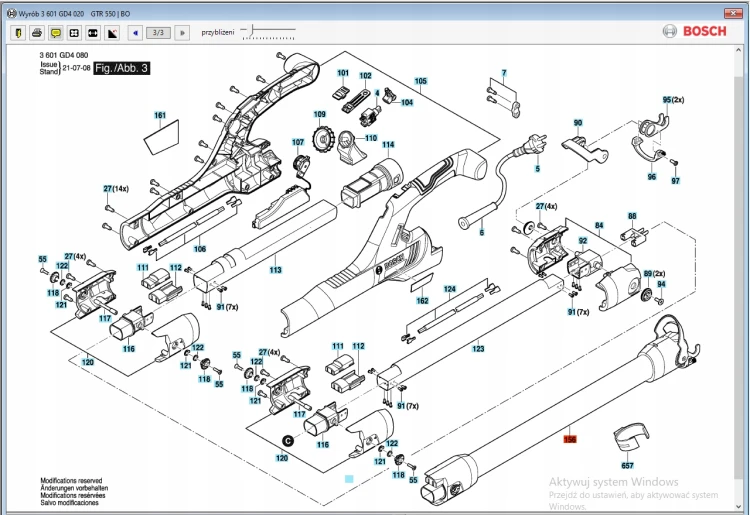Viewport: 750px width, 515px height.
Task: Click part label 161 near the sticker
Action: tap(160, 115)
